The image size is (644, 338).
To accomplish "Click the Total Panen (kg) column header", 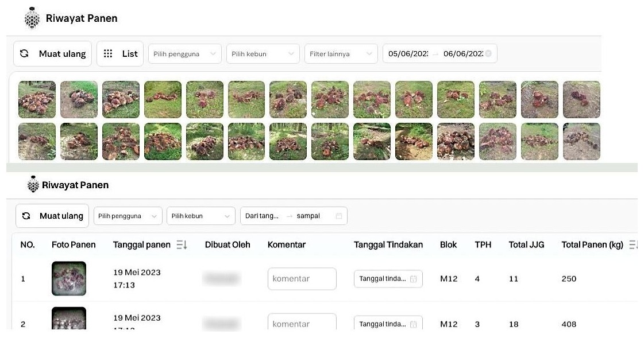I will tap(592, 245).
